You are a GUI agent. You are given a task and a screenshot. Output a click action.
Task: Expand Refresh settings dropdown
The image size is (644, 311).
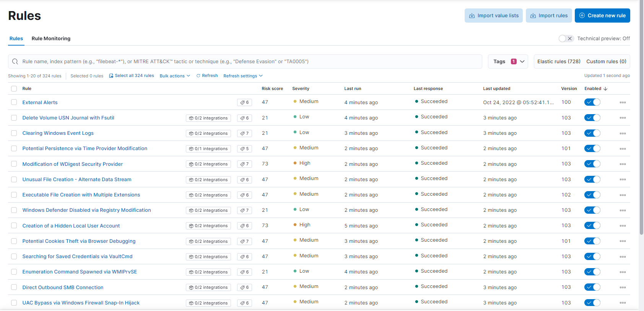[243, 76]
